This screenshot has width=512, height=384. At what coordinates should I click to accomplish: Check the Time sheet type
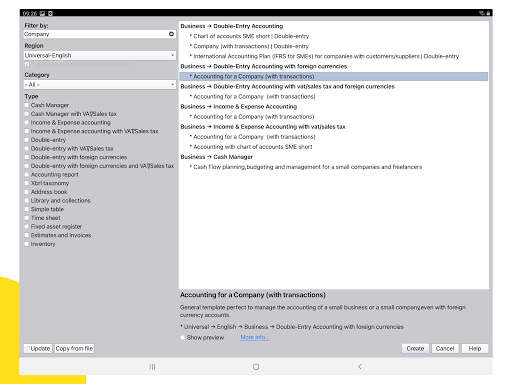tap(27, 218)
